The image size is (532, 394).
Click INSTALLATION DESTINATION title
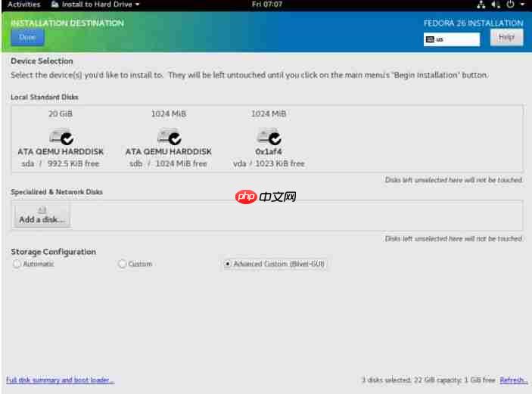tap(67, 23)
